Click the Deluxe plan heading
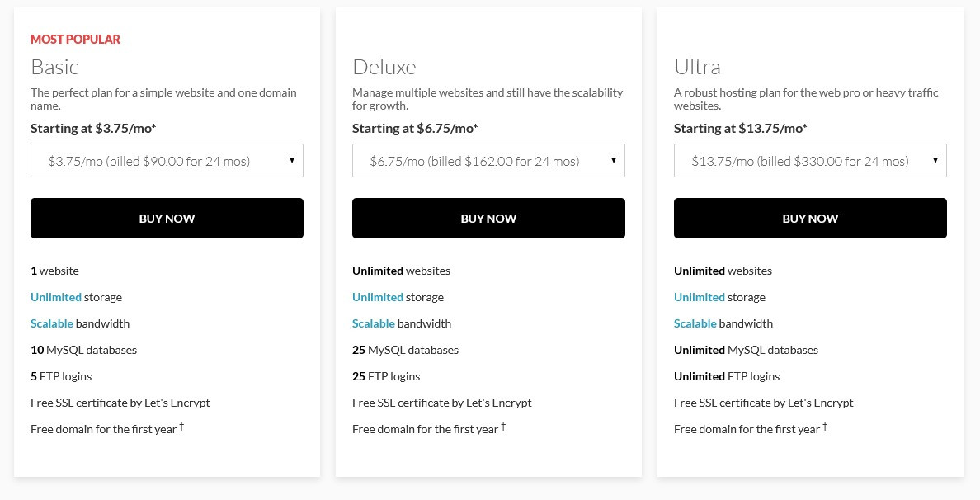This screenshot has height=500, width=980. (x=384, y=67)
